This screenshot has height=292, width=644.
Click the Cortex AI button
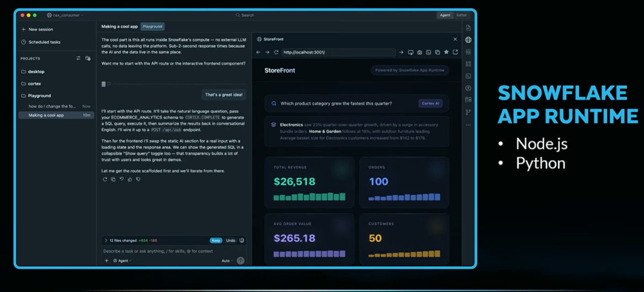[430, 104]
